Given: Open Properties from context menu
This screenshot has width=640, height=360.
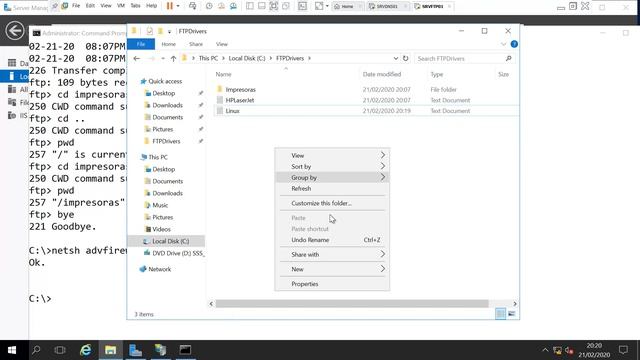Looking at the screenshot, I should pos(304,284).
